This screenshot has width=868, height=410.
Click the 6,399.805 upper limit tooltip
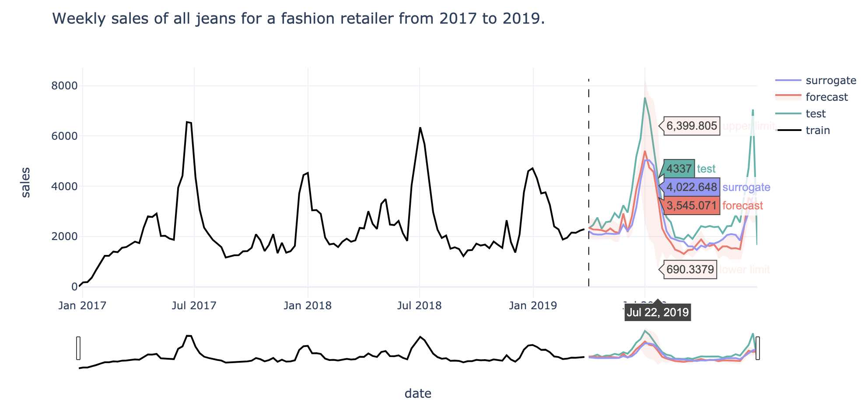[692, 126]
